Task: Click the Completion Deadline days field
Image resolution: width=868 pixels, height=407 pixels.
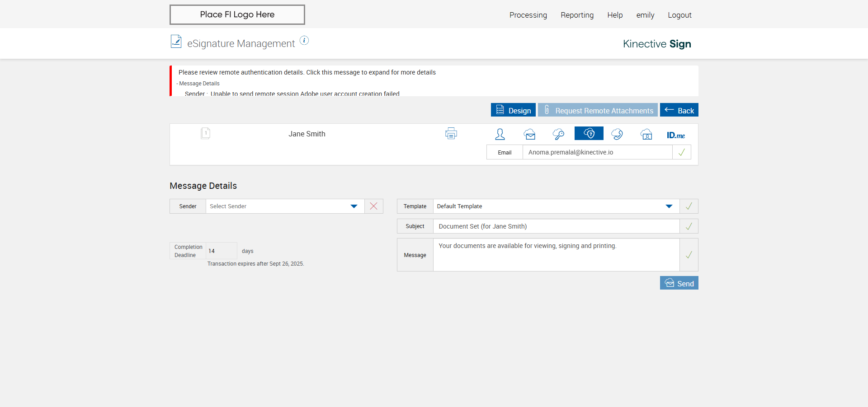Action: pyautogui.click(x=222, y=251)
